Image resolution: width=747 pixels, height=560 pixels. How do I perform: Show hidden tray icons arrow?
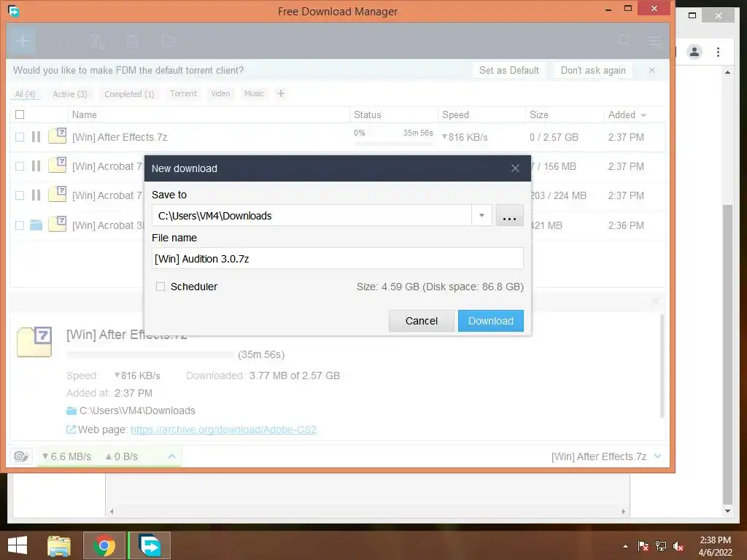(x=625, y=546)
